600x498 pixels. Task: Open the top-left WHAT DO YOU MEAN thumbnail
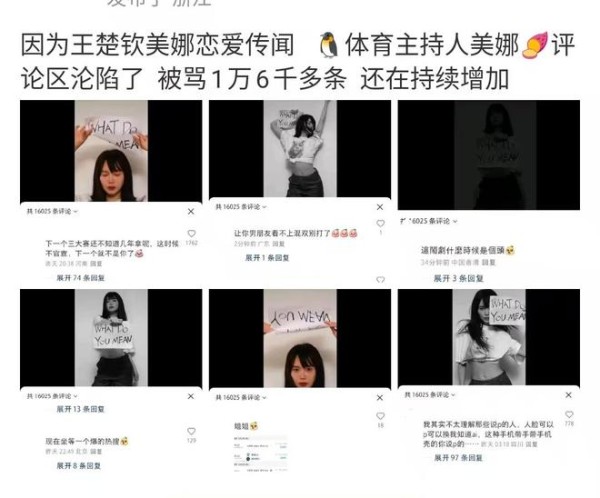tap(111, 151)
